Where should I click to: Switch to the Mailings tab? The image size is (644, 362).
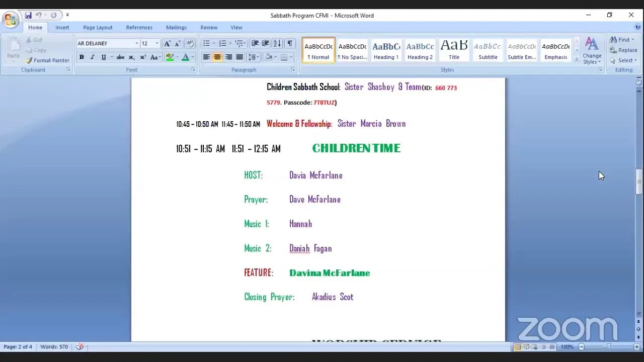[177, 28]
